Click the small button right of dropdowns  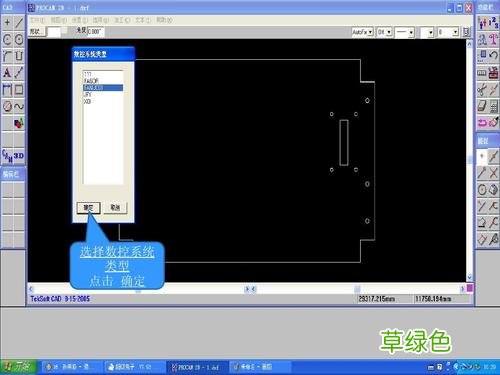coord(466,32)
